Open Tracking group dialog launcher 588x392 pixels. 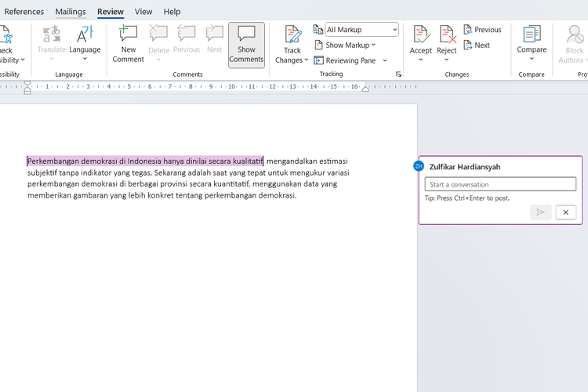point(398,74)
